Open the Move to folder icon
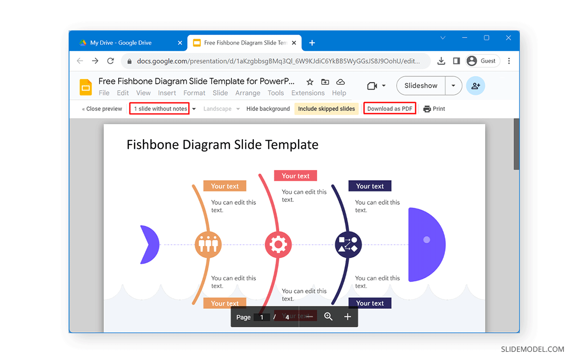Screen dimensions: 588x364 tap(324, 81)
